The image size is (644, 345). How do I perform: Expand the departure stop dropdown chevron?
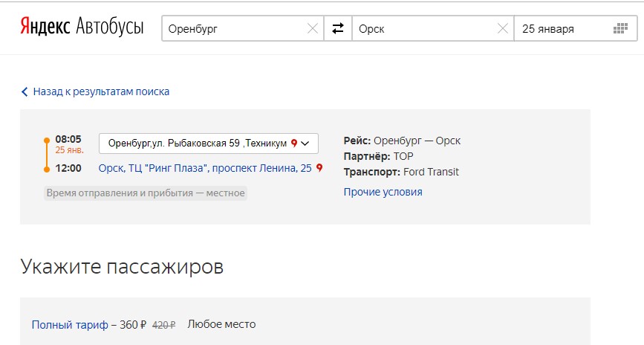point(305,143)
